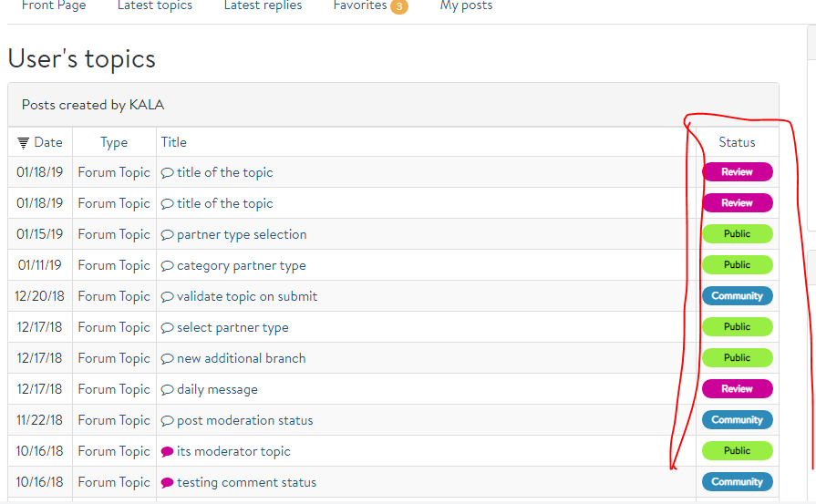816x504 pixels.
Task: Open the validate topic on submit link
Action: (247, 296)
